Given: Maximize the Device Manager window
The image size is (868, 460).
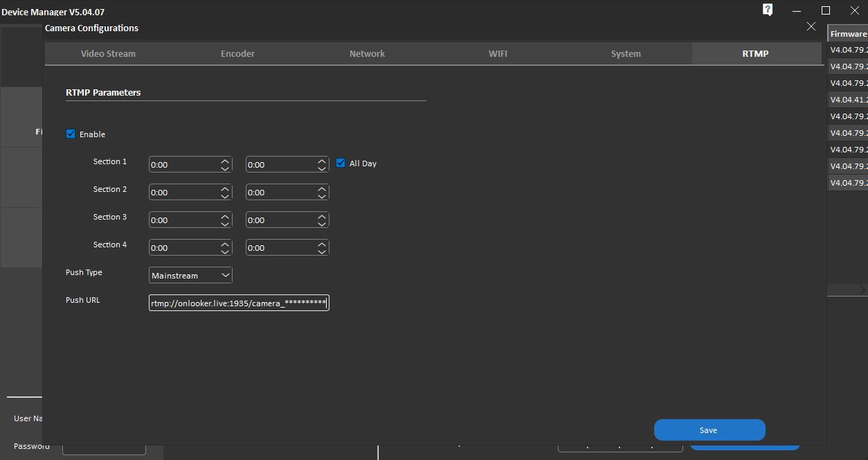Looking at the screenshot, I should tap(826, 10).
